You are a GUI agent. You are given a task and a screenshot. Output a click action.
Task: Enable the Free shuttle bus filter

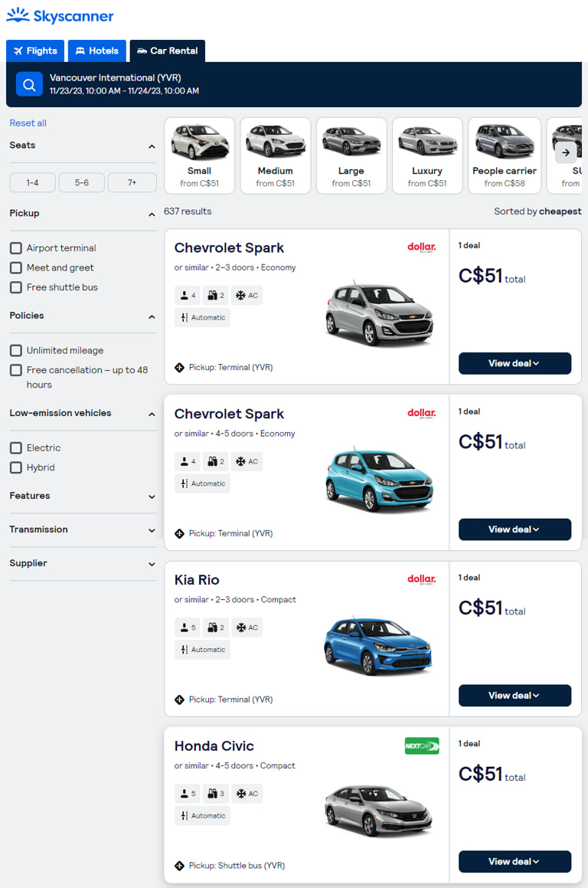(16, 287)
